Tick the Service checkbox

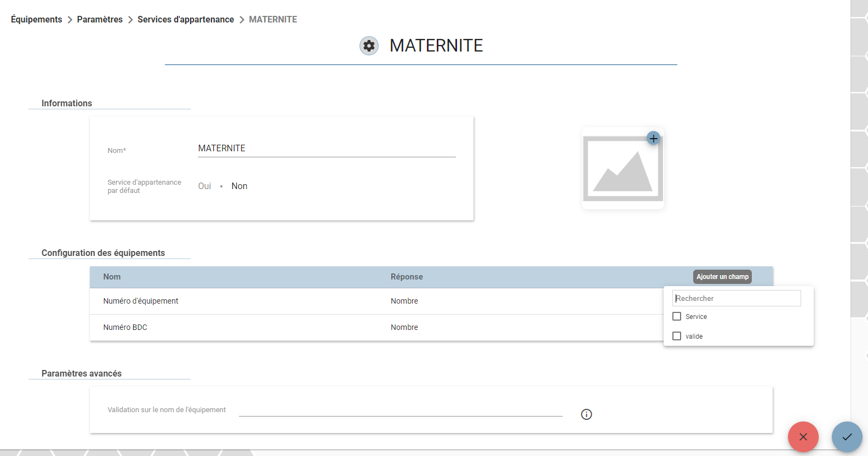tap(677, 316)
